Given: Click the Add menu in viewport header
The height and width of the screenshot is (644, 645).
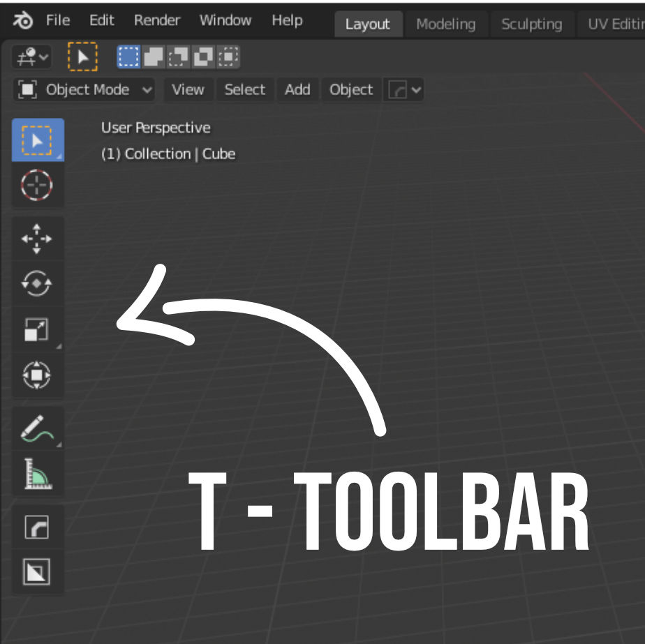Looking at the screenshot, I should pyautogui.click(x=297, y=90).
